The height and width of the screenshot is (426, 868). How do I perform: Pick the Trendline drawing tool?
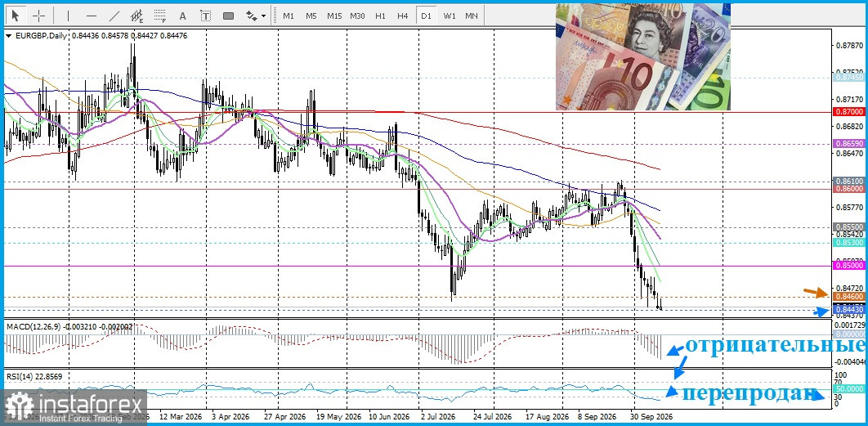pyautogui.click(x=114, y=16)
